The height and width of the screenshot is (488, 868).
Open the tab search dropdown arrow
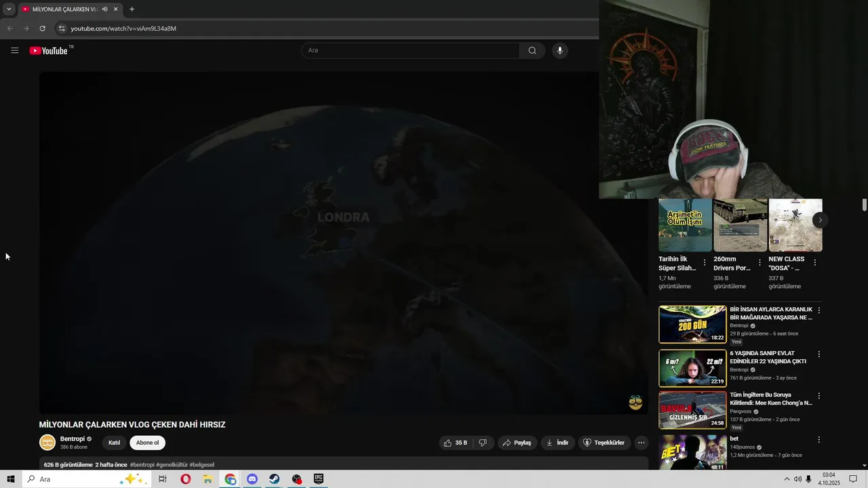pos(9,9)
